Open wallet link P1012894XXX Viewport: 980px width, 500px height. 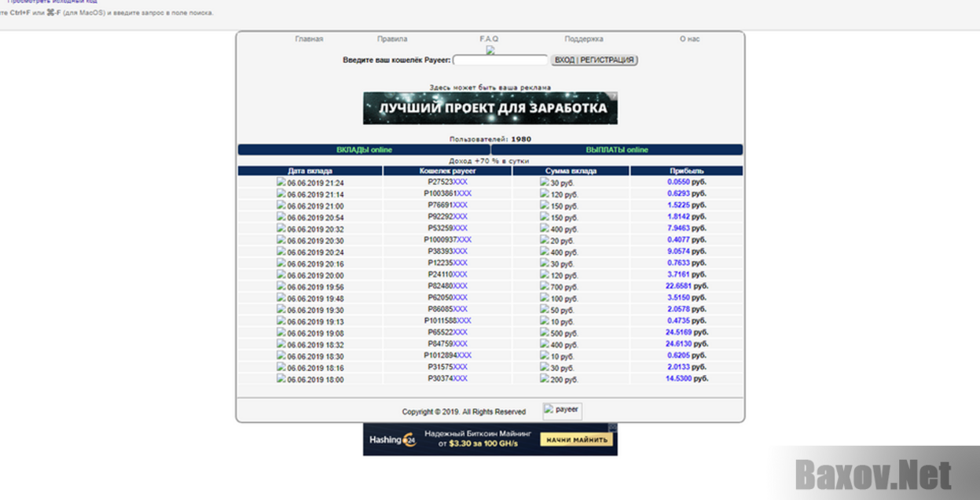tap(448, 355)
